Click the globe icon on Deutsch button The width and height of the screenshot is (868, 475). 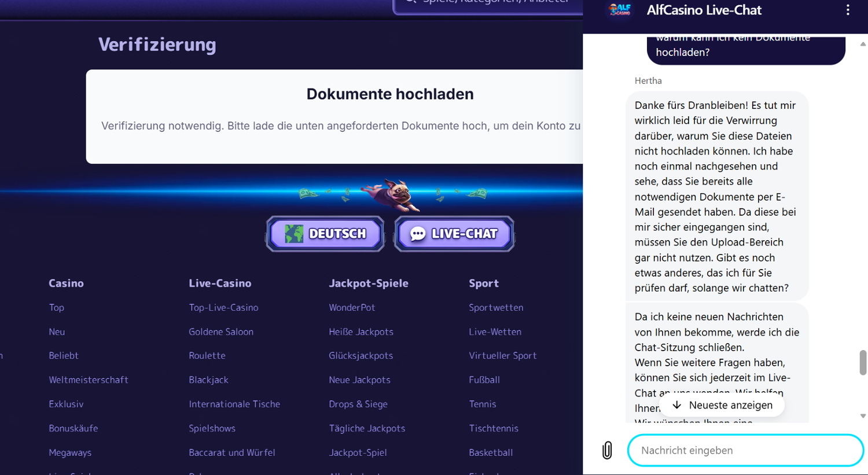[294, 234]
